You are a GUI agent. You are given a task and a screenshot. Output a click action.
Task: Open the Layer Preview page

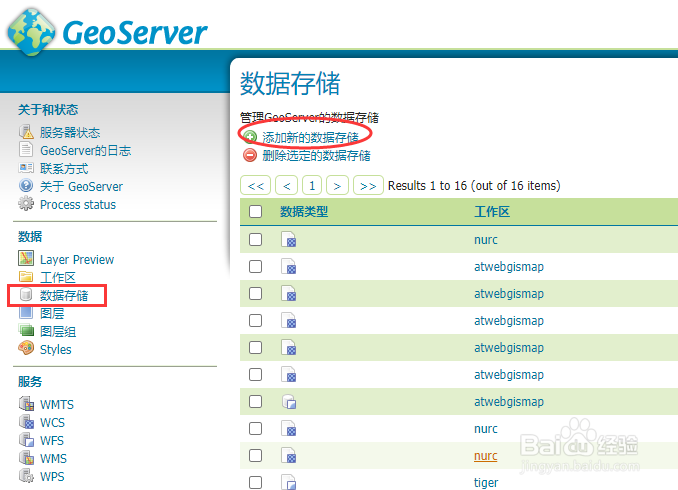tap(77, 259)
